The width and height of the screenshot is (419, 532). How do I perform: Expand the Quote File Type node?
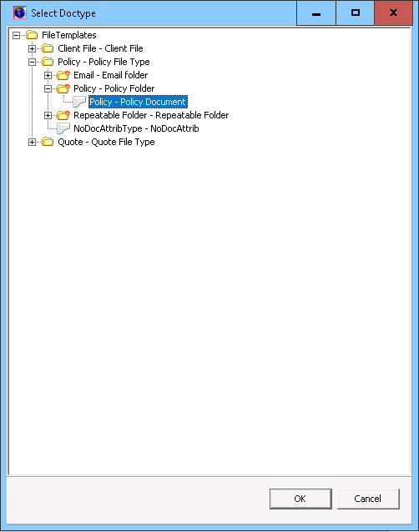pyautogui.click(x=32, y=142)
